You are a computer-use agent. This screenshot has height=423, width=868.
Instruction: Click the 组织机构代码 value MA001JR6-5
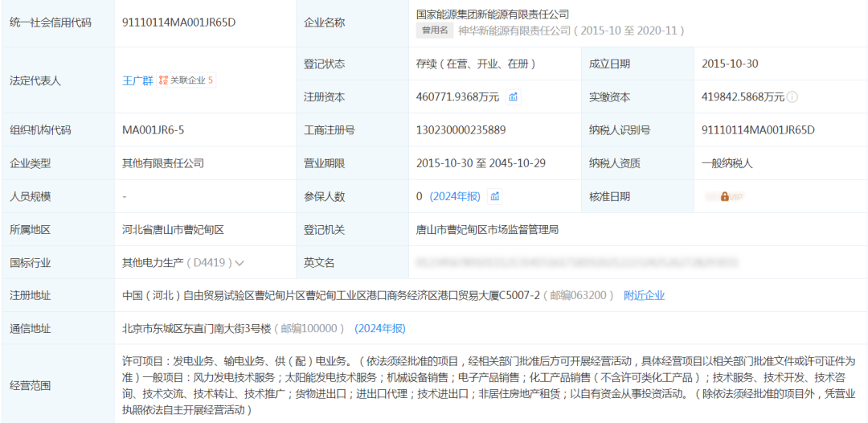pos(153,130)
